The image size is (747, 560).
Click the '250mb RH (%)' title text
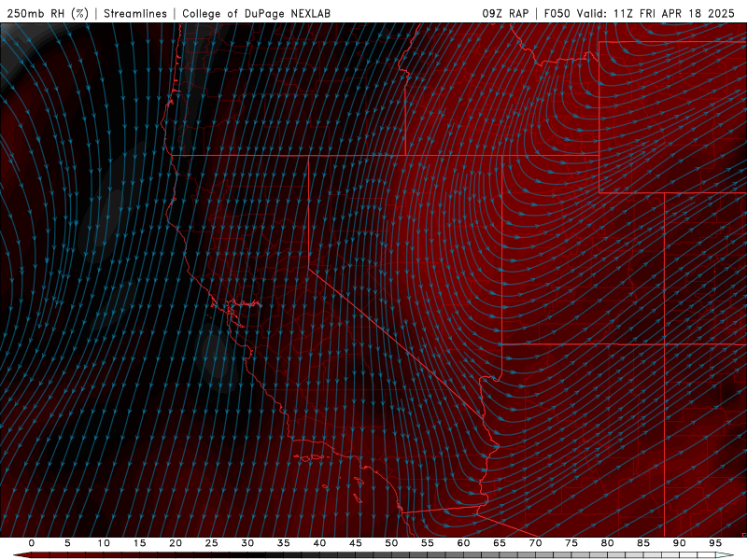click(x=48, y=13)
